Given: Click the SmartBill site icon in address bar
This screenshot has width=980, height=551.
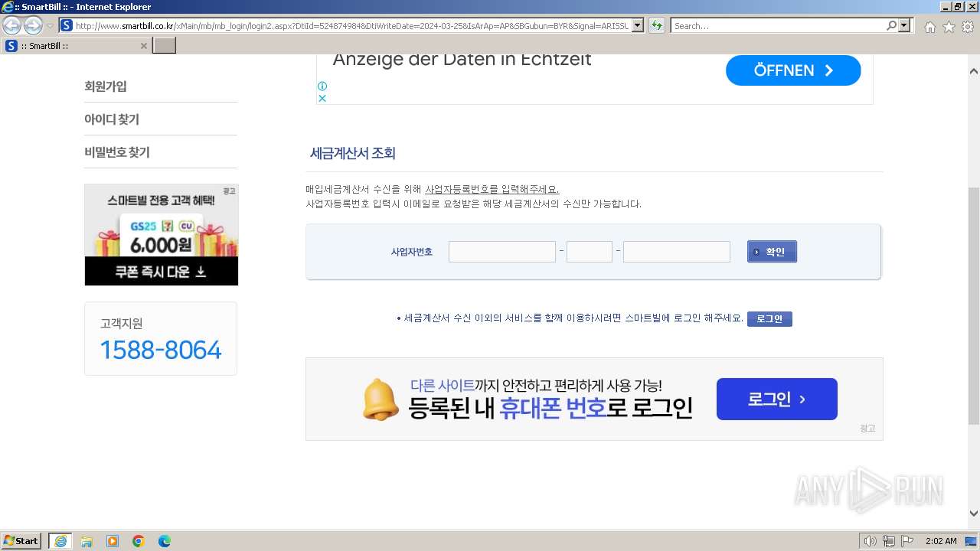Looking at the screenshot, I should (67, 25).
